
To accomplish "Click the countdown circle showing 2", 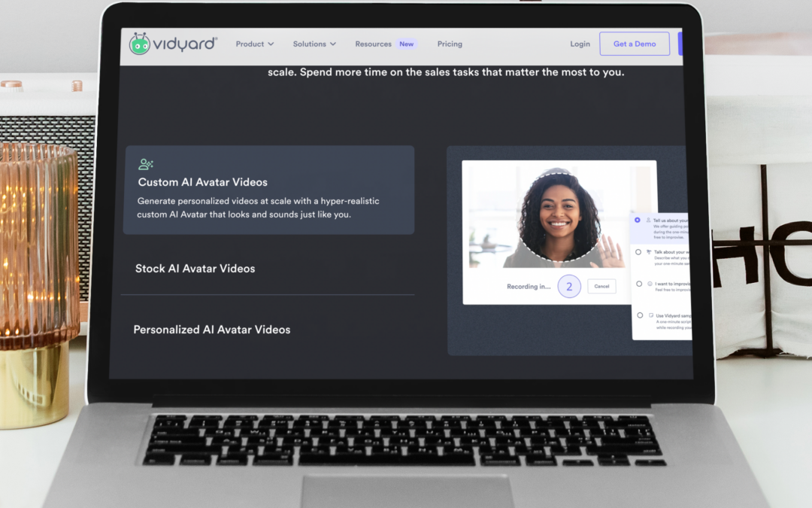I will coord(569,286).
